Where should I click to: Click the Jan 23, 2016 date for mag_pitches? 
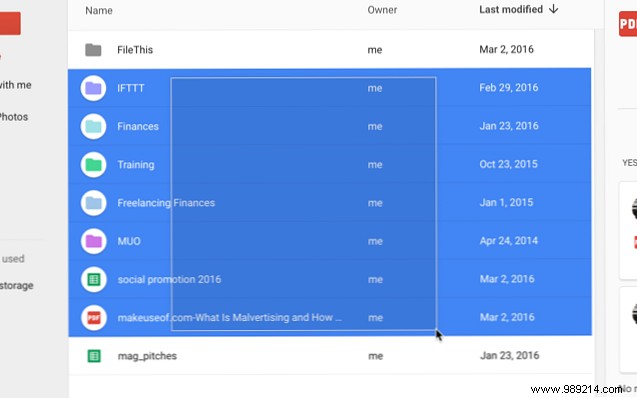[x=509, y=355]
